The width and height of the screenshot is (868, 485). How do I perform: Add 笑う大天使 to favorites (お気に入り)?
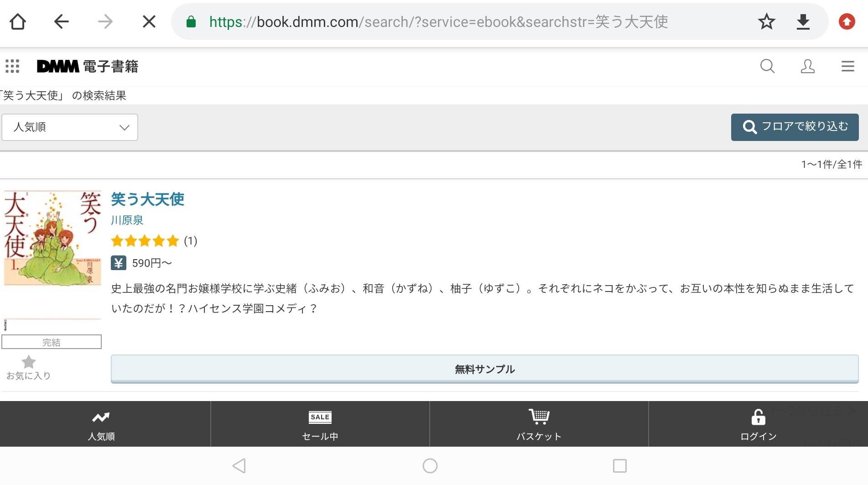point(28,367)
